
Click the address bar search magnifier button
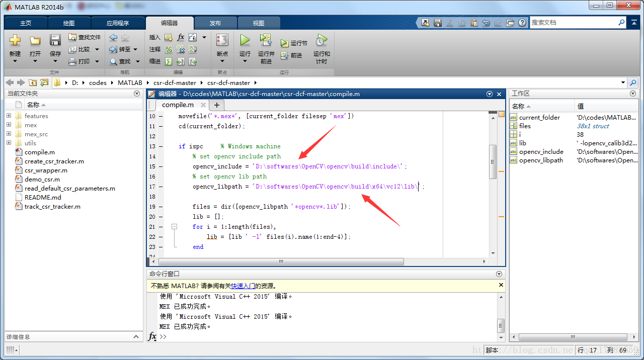pos(633,82)
